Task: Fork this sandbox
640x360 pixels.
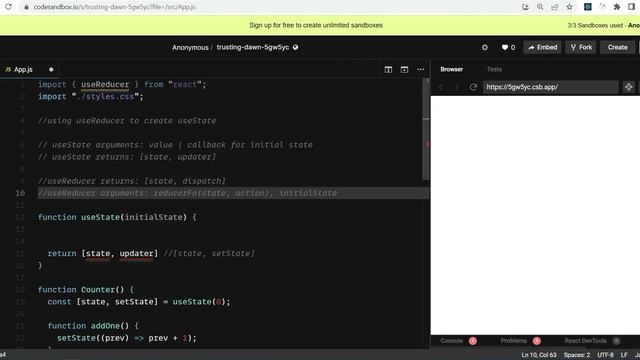Action: (x=581, y=47)
